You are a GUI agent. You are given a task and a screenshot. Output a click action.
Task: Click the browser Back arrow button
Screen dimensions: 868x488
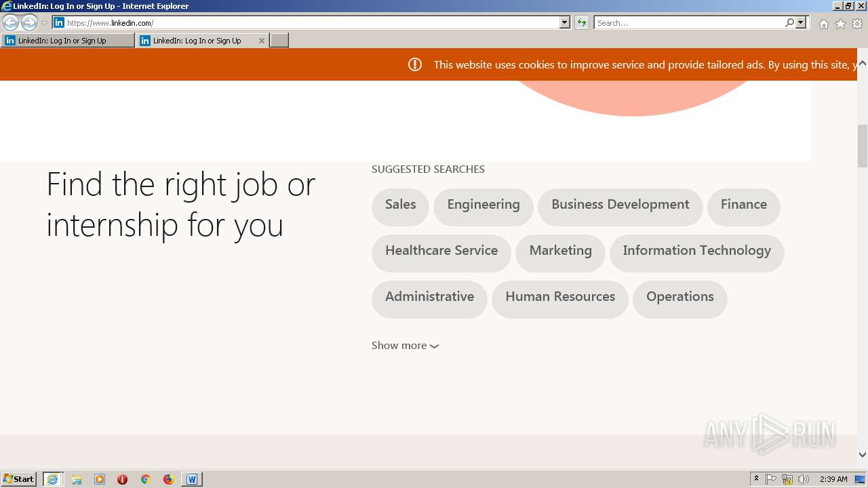(10, 23)
